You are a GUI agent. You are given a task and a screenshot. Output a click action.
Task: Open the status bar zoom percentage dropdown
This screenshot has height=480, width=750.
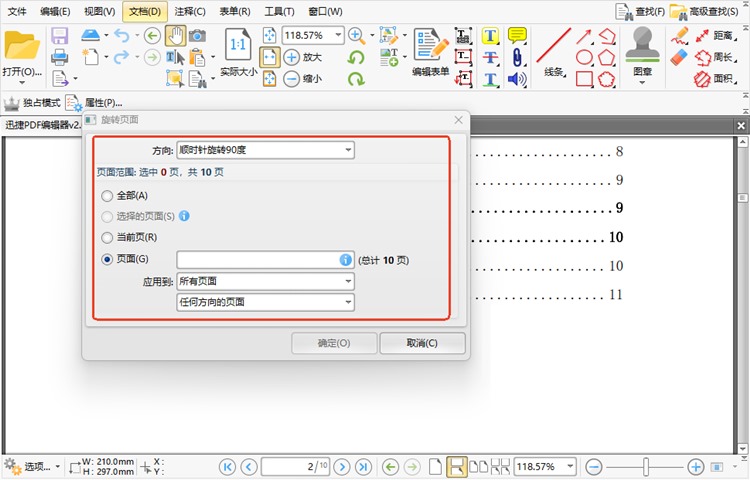[x=570, y=466]
